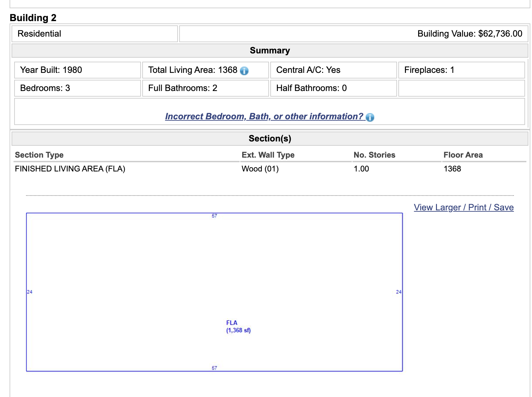Click the No. Stories column header
The height and width of the screenshot is (397, 532).
(374, 155)
